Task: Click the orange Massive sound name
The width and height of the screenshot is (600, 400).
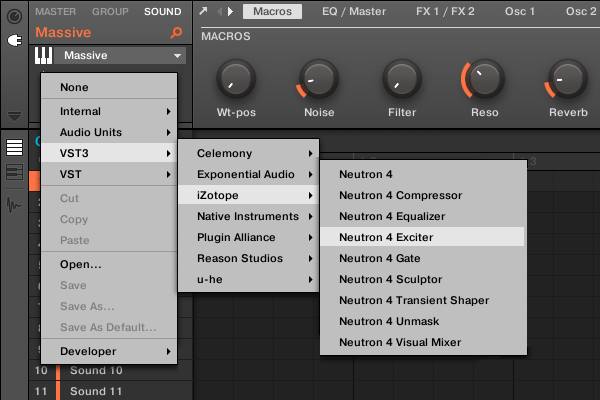Action: pos(63,33)
